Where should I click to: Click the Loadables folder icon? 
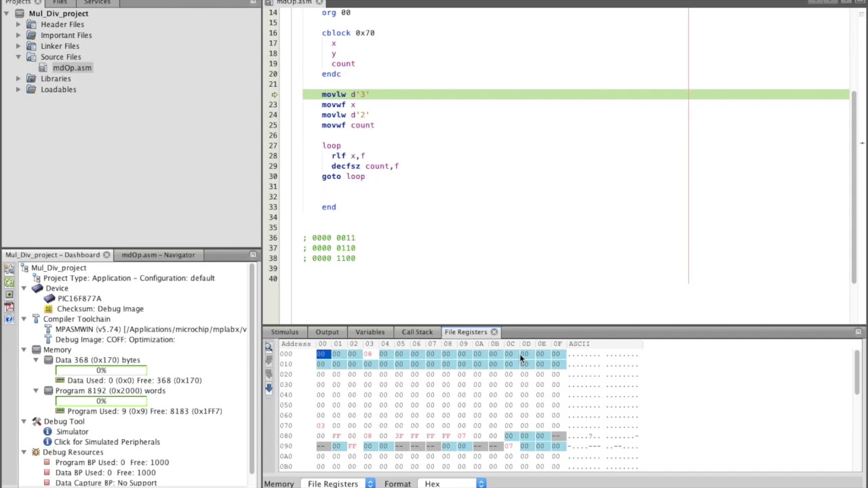click(x=31, y=89)
